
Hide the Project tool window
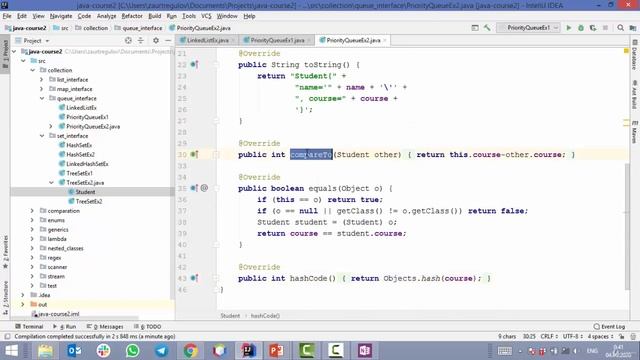click(168, 40)
